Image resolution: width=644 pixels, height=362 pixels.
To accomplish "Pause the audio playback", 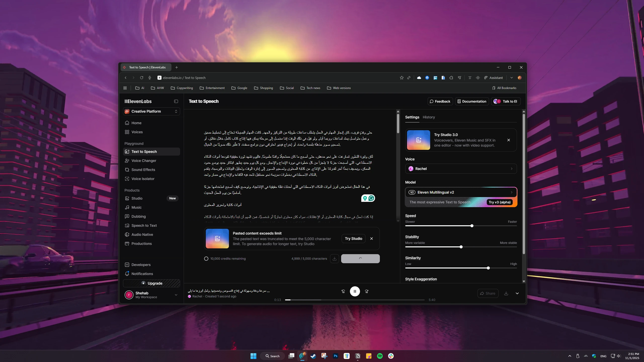I will click(x=355, y=291).
